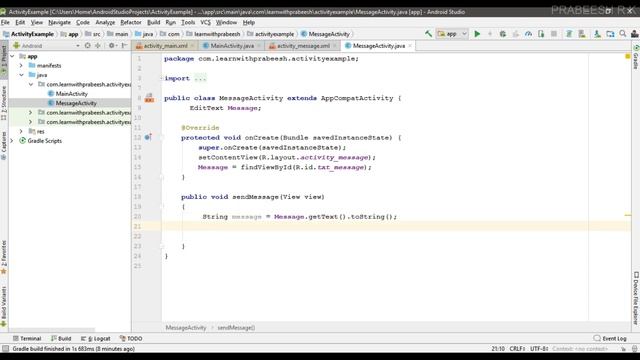Open the app run configuration dropdown
Viewport: 640px width, 360px height.
point(452,34)
